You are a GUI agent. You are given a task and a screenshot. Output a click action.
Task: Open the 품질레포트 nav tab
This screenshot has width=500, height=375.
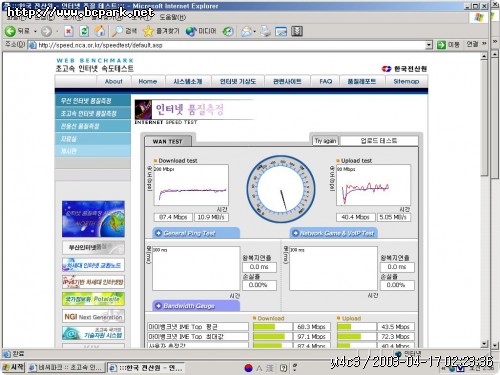click(x=362, y=81)
